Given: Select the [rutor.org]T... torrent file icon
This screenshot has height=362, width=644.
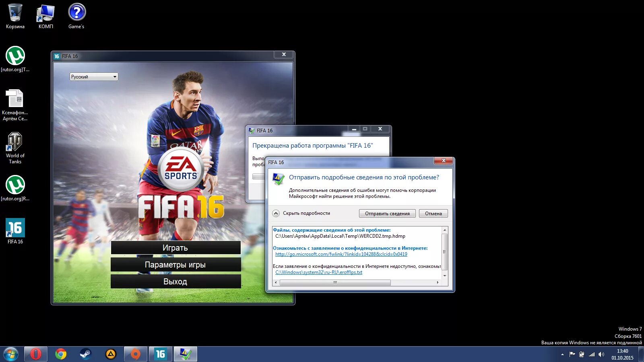Looking at the screenshot, I should [15, 59].
